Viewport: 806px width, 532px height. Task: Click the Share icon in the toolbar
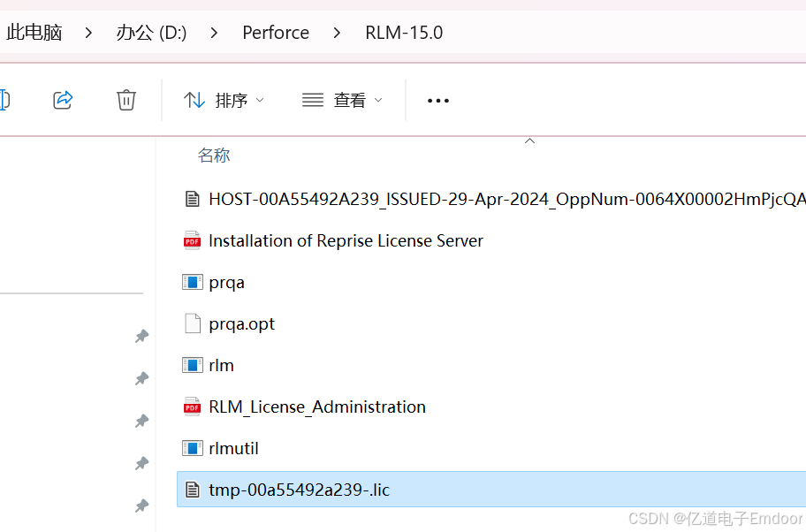[63, 100]
